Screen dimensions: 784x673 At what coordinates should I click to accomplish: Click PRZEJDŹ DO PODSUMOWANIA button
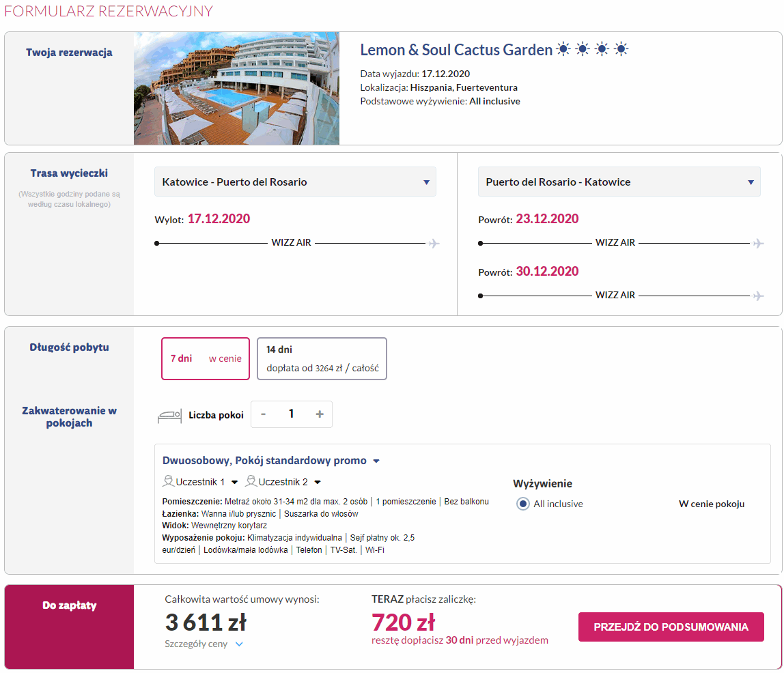pos(671,627)
